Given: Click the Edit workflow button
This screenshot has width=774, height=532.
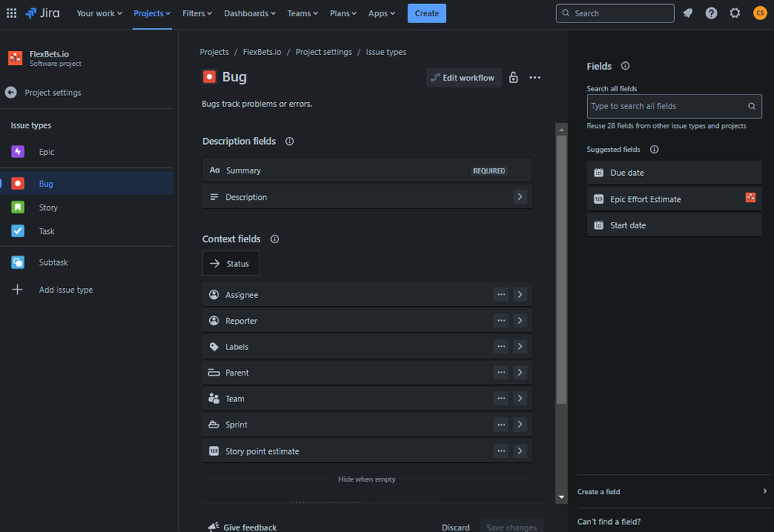Looking at the screenshot, I should [463, 77].
